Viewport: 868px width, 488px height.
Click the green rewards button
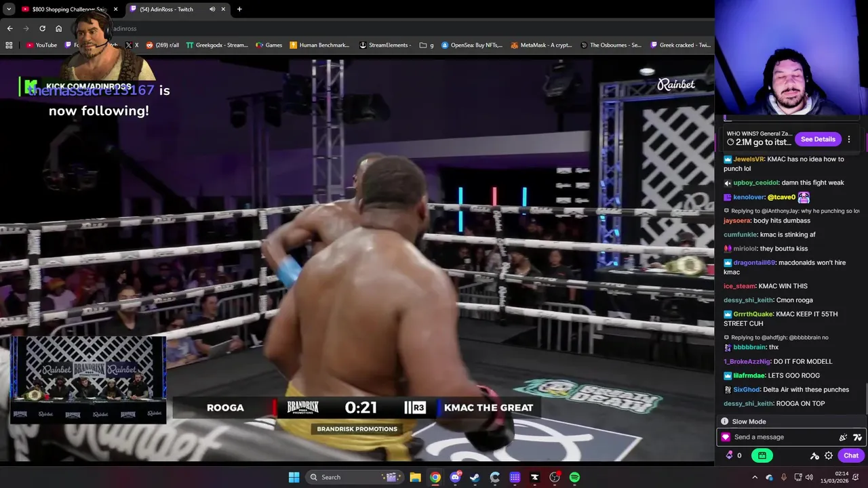click(762, 455)
